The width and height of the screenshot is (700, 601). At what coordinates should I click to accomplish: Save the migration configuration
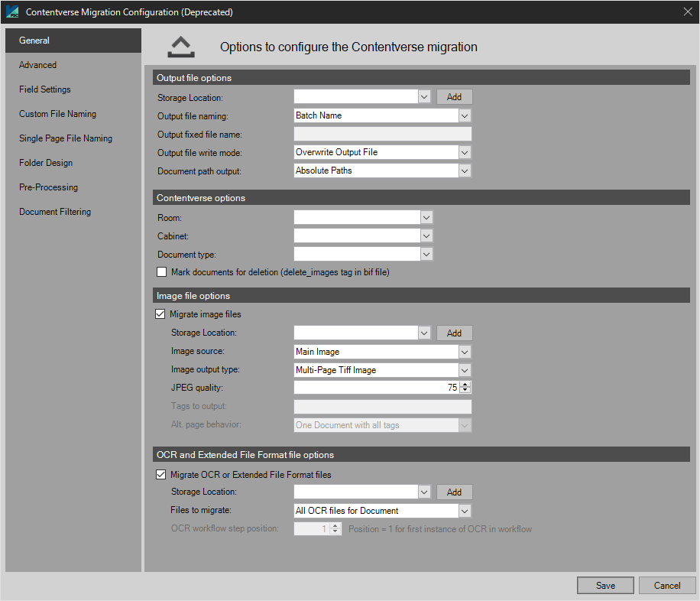pyautogui.click(x=605, y=586)
